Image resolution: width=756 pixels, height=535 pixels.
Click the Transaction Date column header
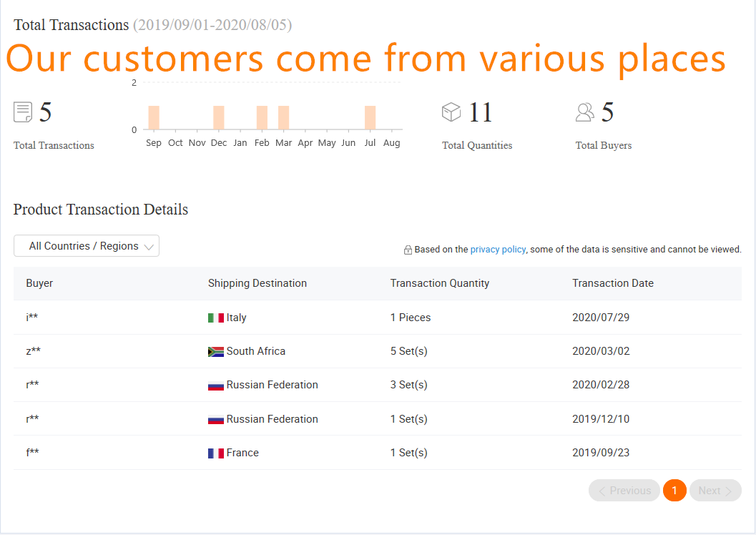coord(613,283)
